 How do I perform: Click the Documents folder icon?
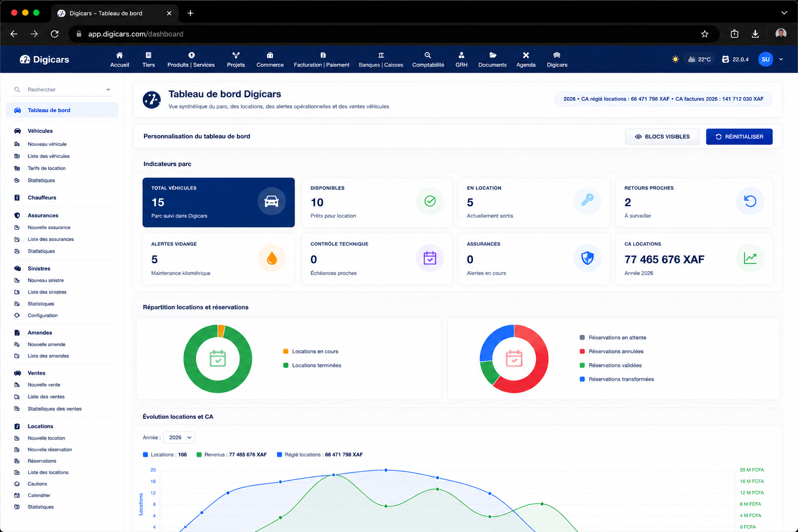click(493, 55)
